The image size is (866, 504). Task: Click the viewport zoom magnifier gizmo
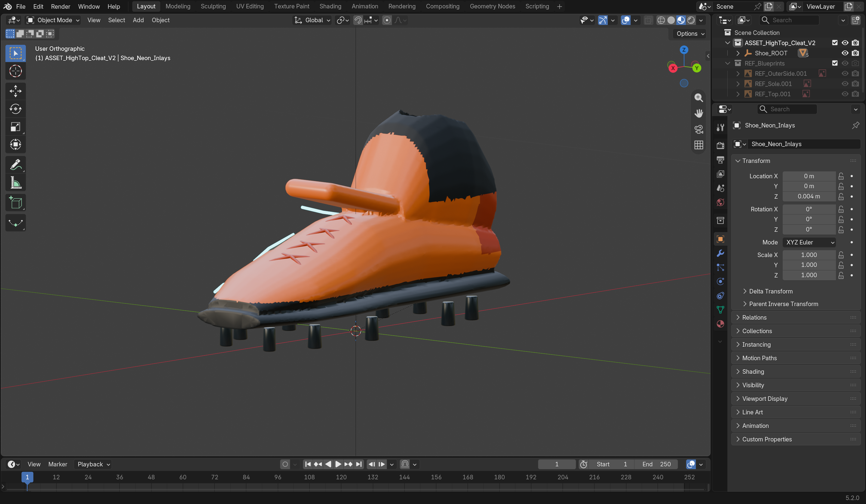point(699,98)
